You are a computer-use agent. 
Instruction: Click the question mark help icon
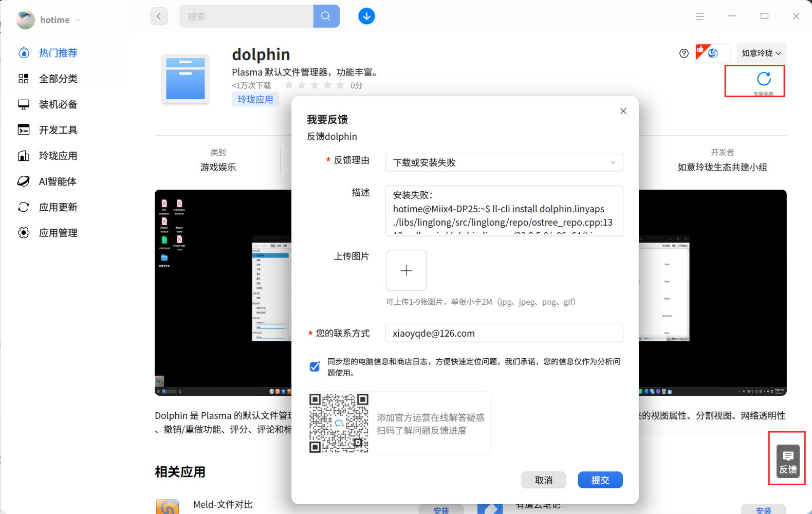[x=684, y=53]
